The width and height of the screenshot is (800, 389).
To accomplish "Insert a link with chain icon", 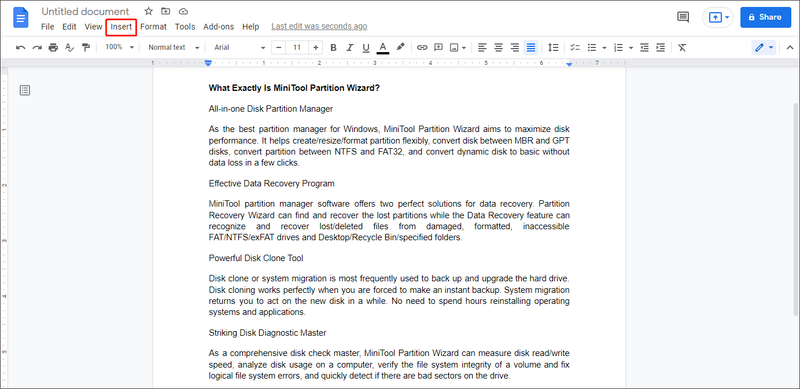I will tap(422, 47).
